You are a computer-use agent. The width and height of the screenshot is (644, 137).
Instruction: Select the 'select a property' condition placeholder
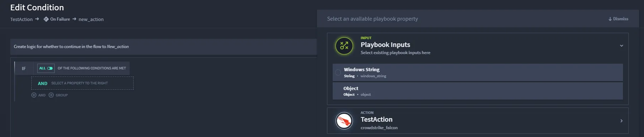82,83
